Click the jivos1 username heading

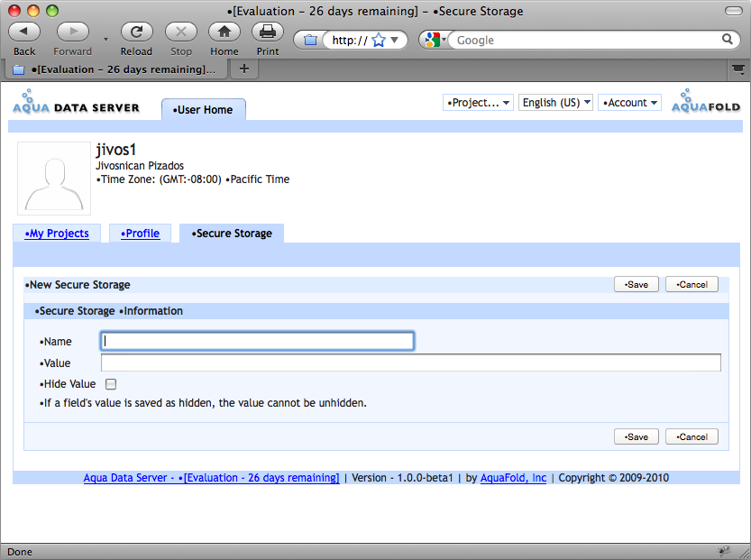116,150
